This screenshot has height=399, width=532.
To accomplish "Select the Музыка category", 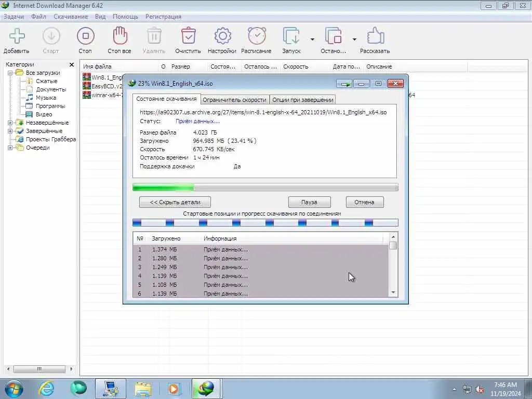I will click(46, 98).
